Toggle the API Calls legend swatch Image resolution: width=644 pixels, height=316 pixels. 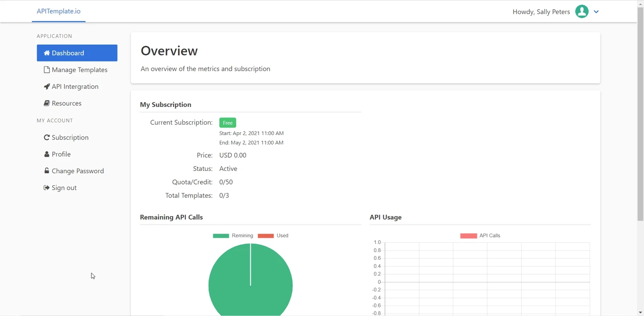[x=469, y=236]
